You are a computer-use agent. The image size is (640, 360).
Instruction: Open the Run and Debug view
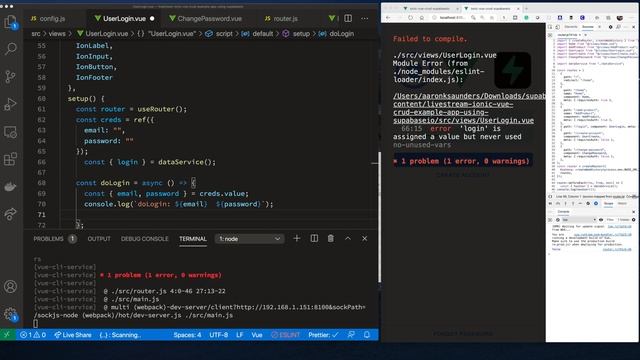click(x=10, y=104)
